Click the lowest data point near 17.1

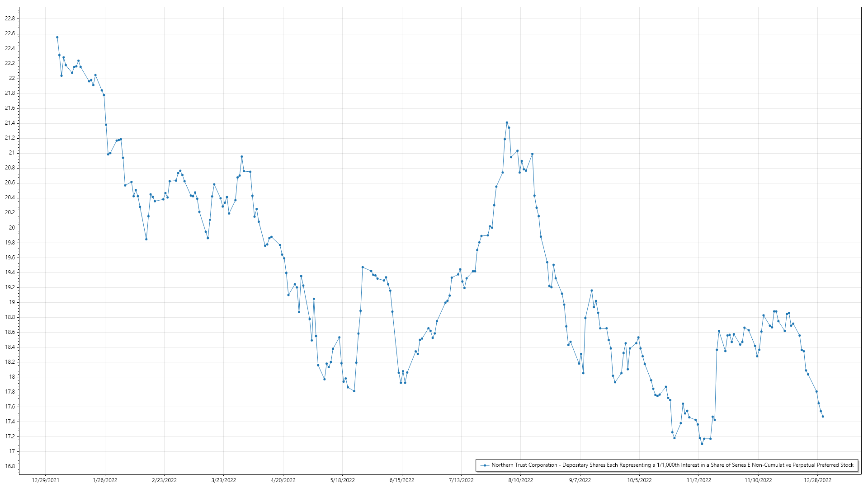tap(702, 444)
